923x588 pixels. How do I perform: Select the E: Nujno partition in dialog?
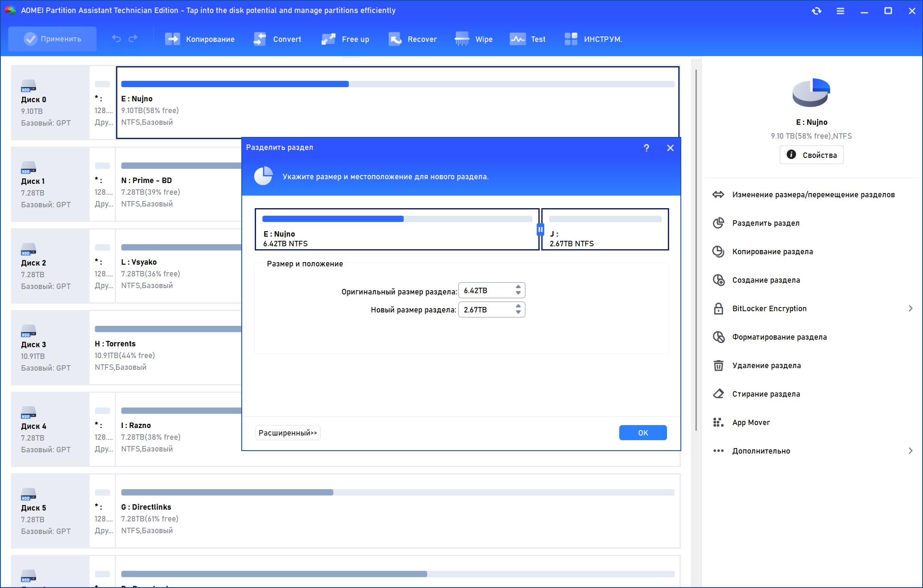coord(397,230)
